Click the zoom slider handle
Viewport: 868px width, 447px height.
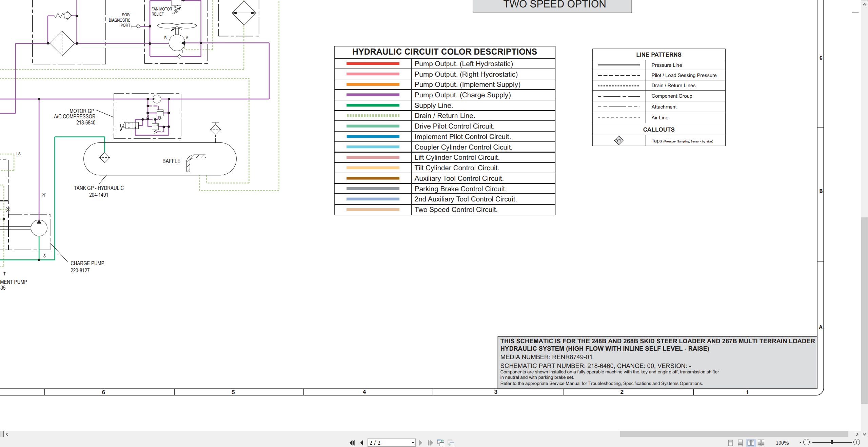[831, 442]
